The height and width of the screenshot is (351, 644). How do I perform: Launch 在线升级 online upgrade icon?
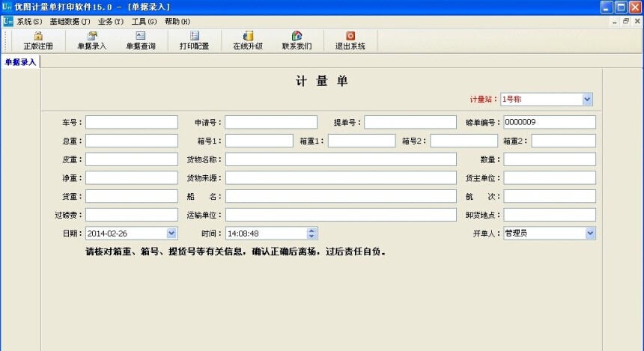(248, 40)
